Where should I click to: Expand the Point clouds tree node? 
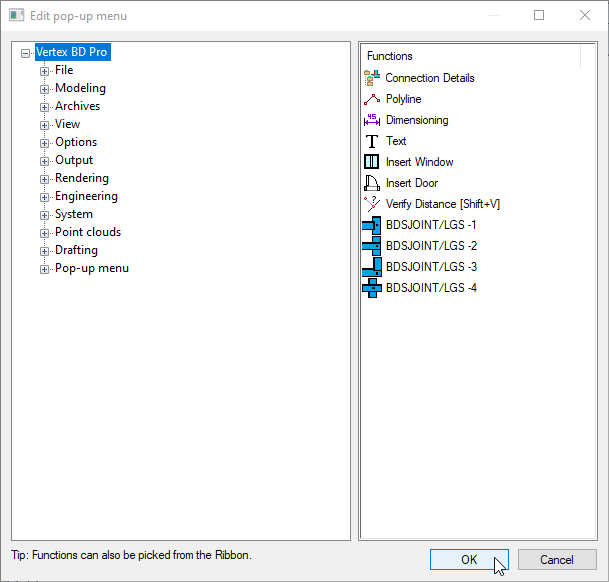(44, 233)
